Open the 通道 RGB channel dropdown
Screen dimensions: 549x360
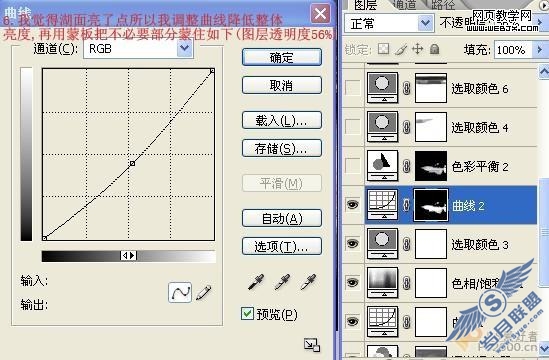pyautogui.click(x=185, y=49)
